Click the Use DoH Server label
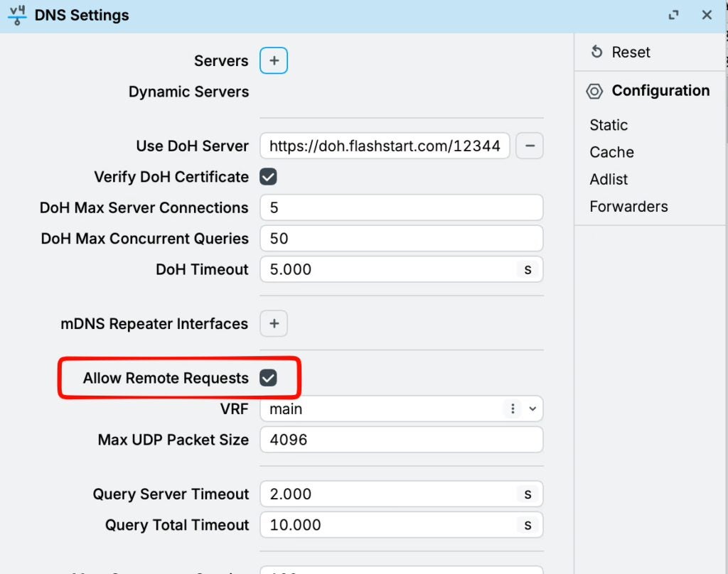The image size is (728, 574). 192,146
